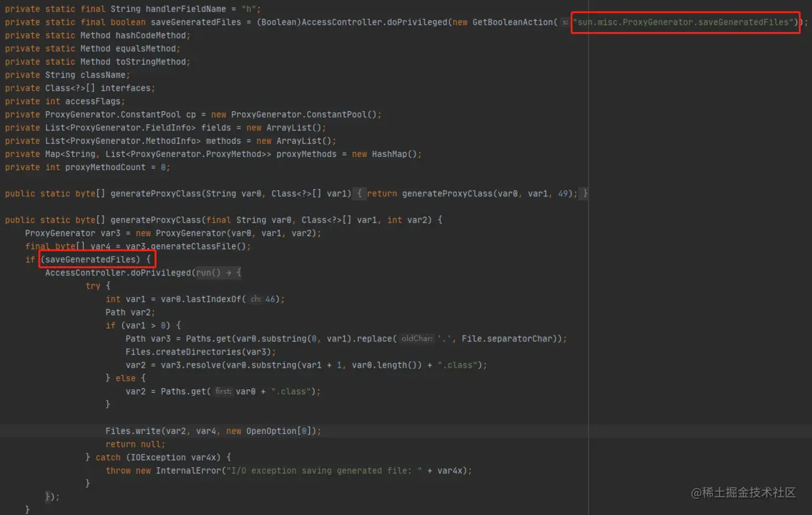
Task: Click the proxyMethods map variable
Action: (306, 154)
